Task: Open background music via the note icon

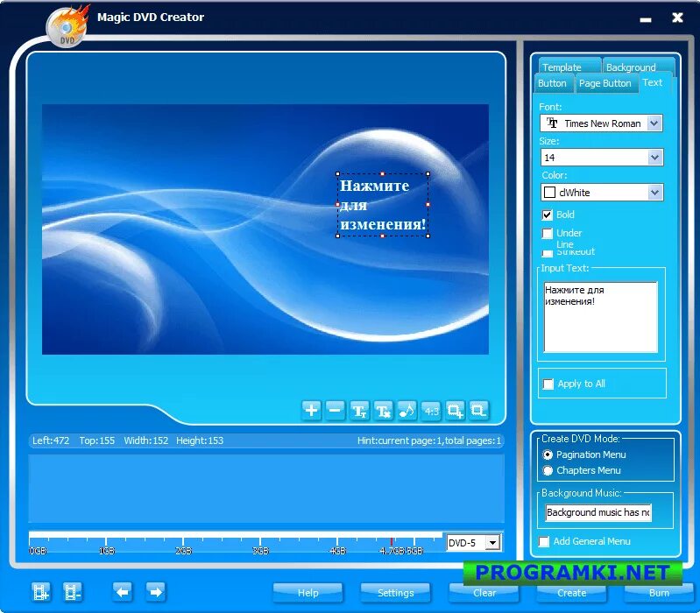Action: [x=407, y=410]
